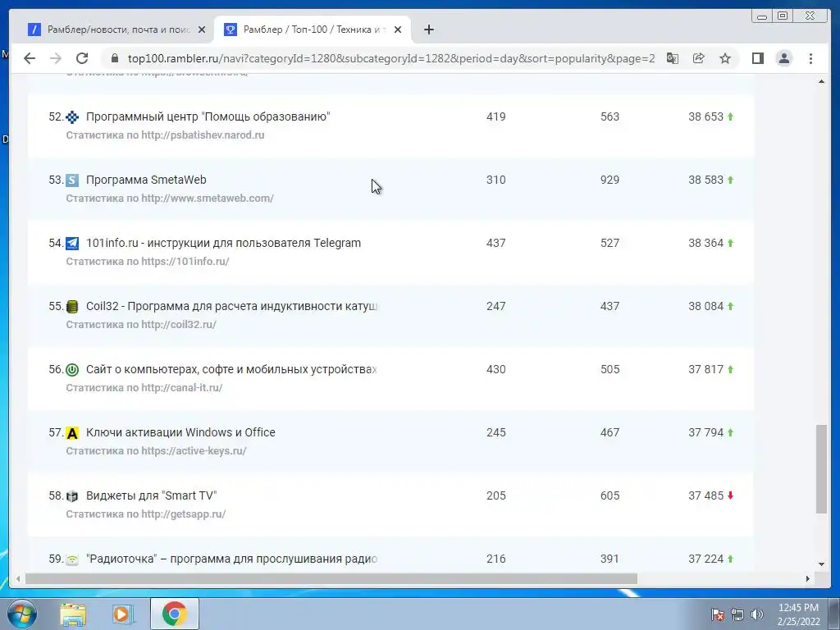The height and width of the screenshot is (630, 840).
Task: Open Сайт о компьютерах, софте link
Action: point(231,370)
